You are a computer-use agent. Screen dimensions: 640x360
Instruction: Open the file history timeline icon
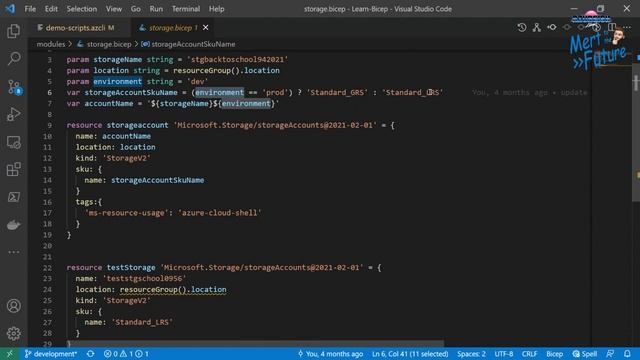click(522, 27)
